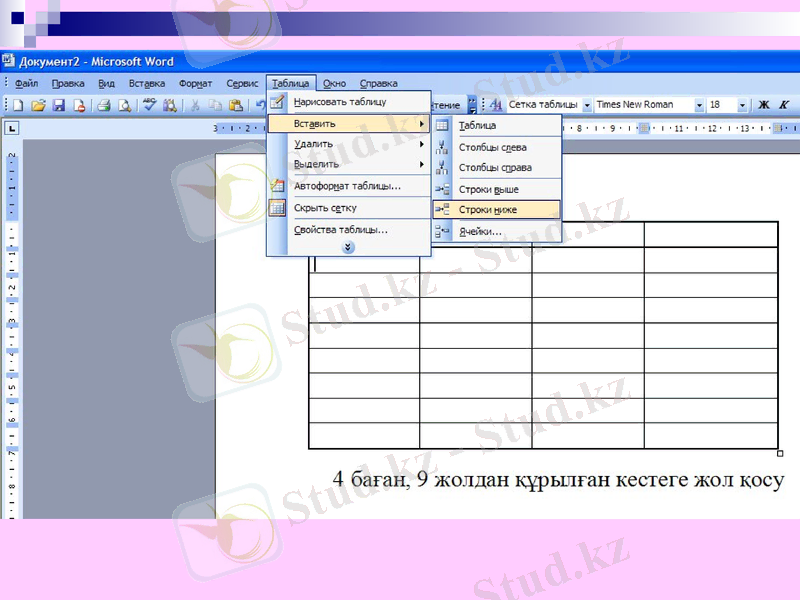800x600 pixels.
Task: Toggle italic formatting with the К button
Action: pos(784,104)
